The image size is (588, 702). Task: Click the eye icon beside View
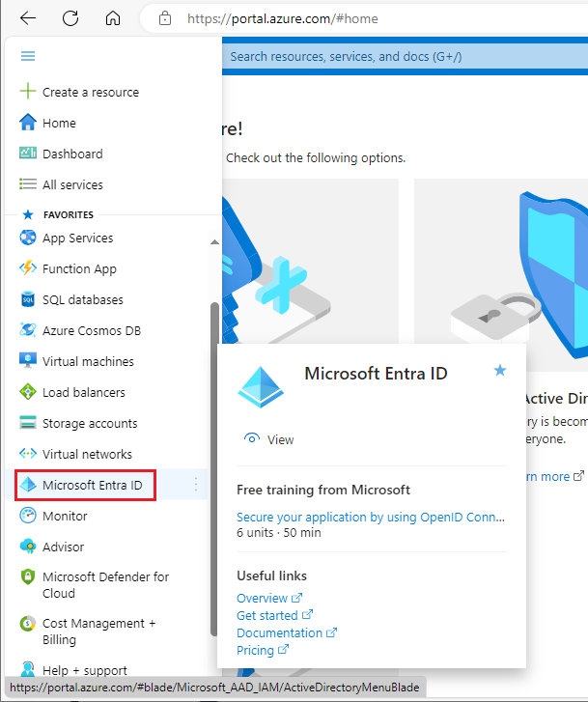[x=252, y=438]
